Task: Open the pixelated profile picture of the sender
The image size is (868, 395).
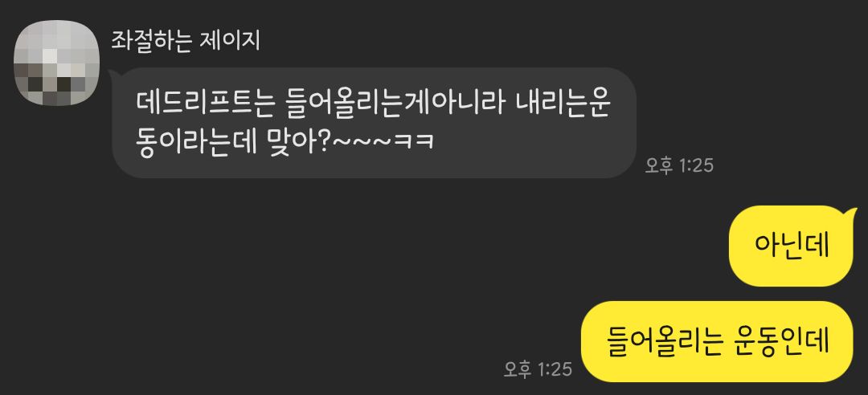Action: coord(56,63)
